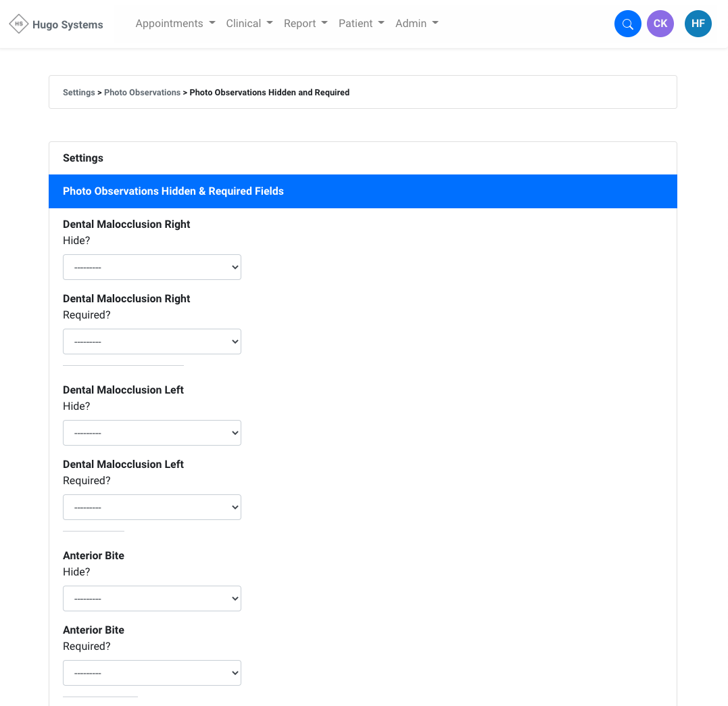Click the Hugo Systems diamond logo icon

19,24
